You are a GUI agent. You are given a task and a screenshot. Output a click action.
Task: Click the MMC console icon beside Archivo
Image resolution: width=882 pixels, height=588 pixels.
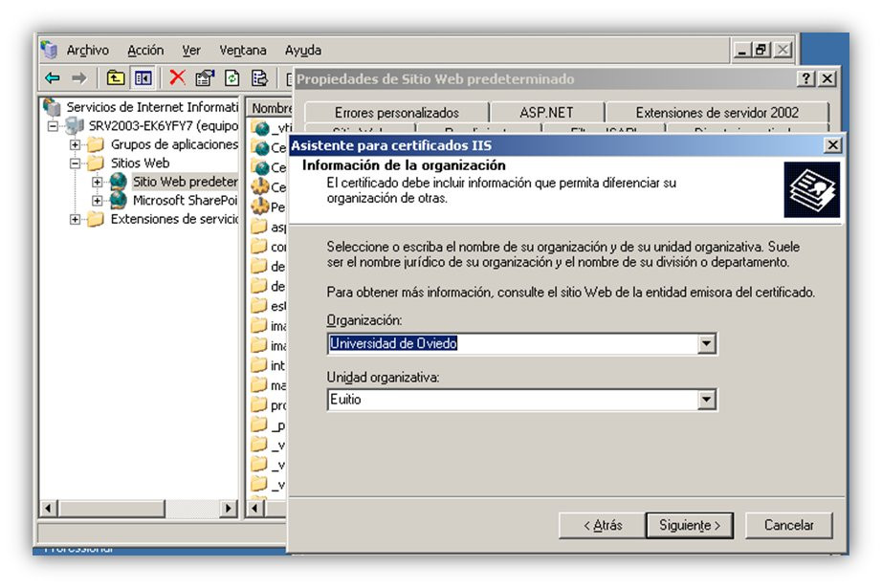coord(50,50)
